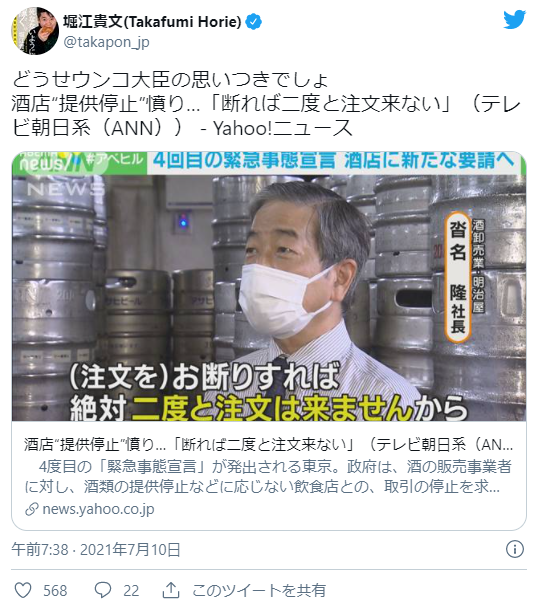Screen dimensions: 541x605
Task: Click the display name 堀江貴文(Takafumi Horie)
Action: click(x=152, y=22)
